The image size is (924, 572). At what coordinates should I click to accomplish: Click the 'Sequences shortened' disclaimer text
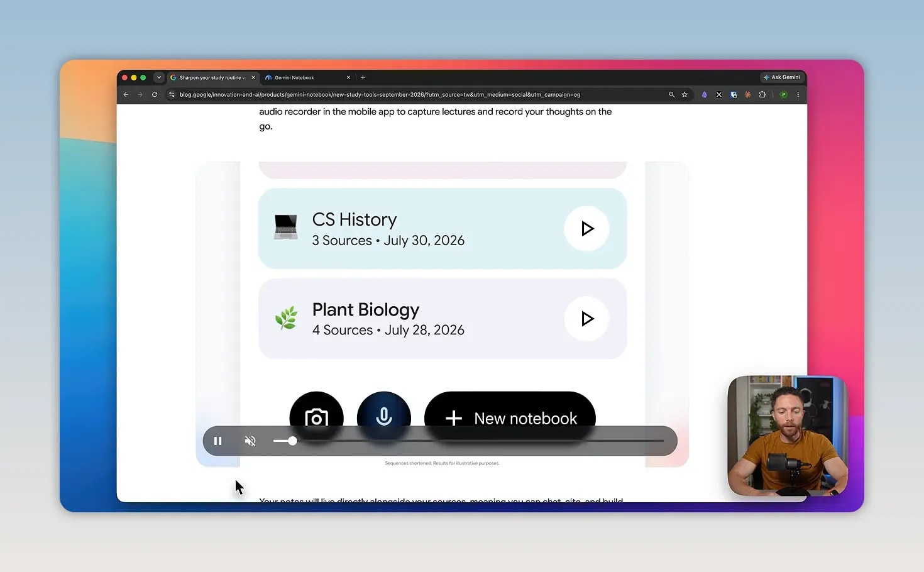tap(443, 463)
